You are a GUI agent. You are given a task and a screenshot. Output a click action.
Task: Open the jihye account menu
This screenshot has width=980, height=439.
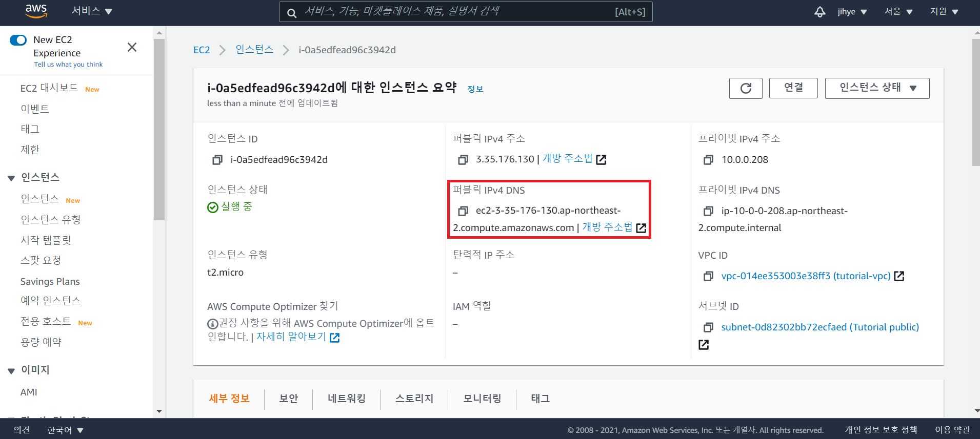coord(852,12)
